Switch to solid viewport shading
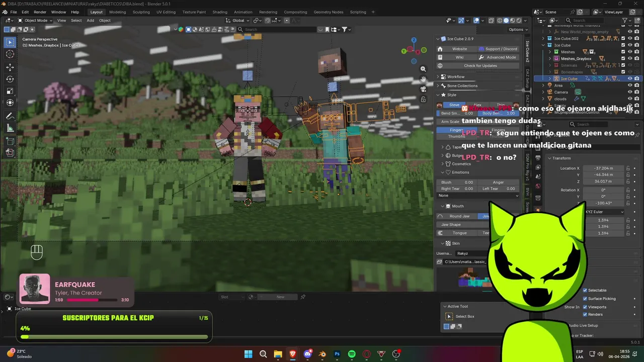Image resolution: width=644 pixels, height=362 pixels. pos(506,21)
